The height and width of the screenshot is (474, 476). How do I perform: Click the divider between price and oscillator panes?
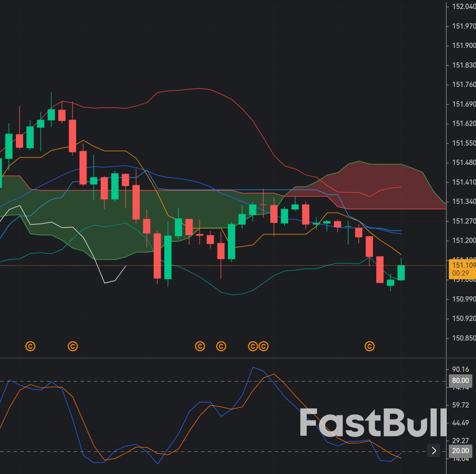(223, 358)
